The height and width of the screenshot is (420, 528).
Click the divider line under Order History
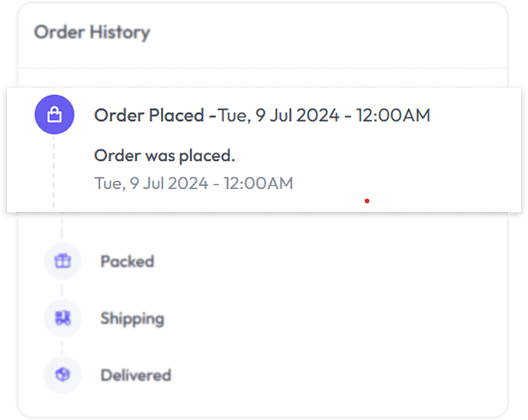point(262,68)
